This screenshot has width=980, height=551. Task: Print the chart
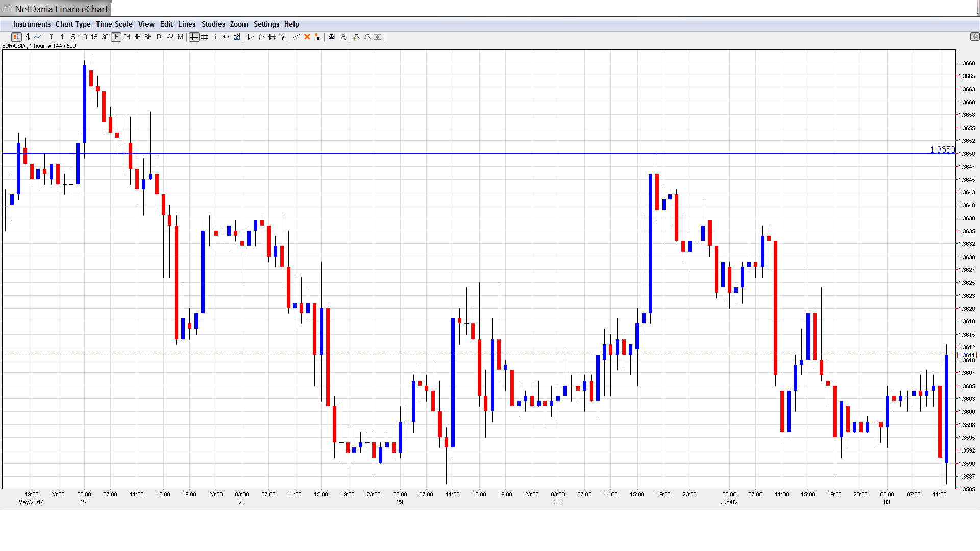[x=331, y=37]
